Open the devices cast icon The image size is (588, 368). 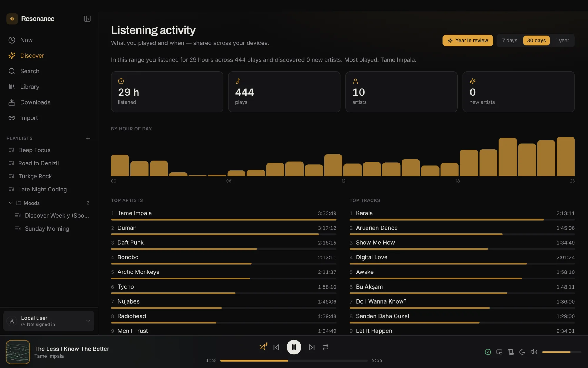click(x=499, y=352)
